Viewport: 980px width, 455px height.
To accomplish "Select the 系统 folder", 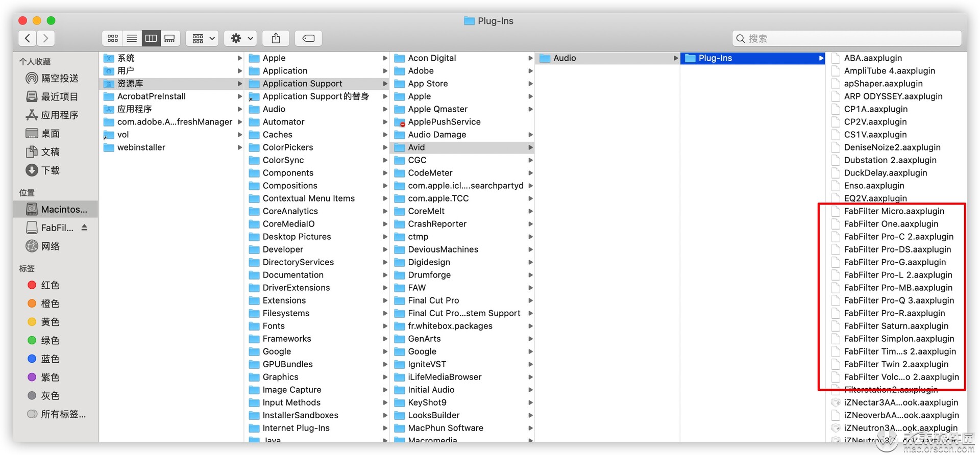I will [172, 58].
